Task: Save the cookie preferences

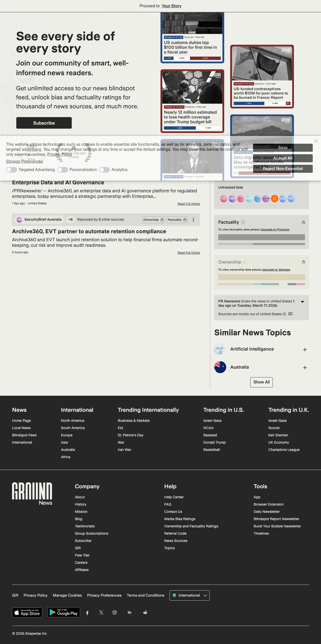Action: point(283,148)
